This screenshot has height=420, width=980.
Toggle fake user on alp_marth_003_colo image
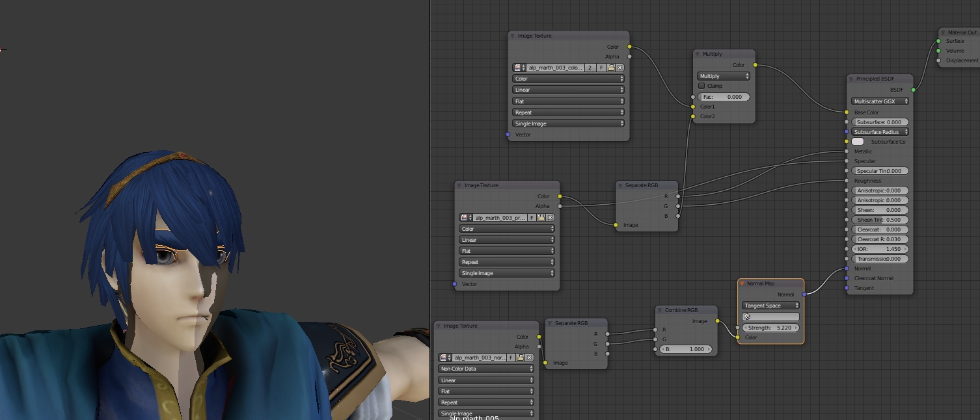[x=602, y=68]
